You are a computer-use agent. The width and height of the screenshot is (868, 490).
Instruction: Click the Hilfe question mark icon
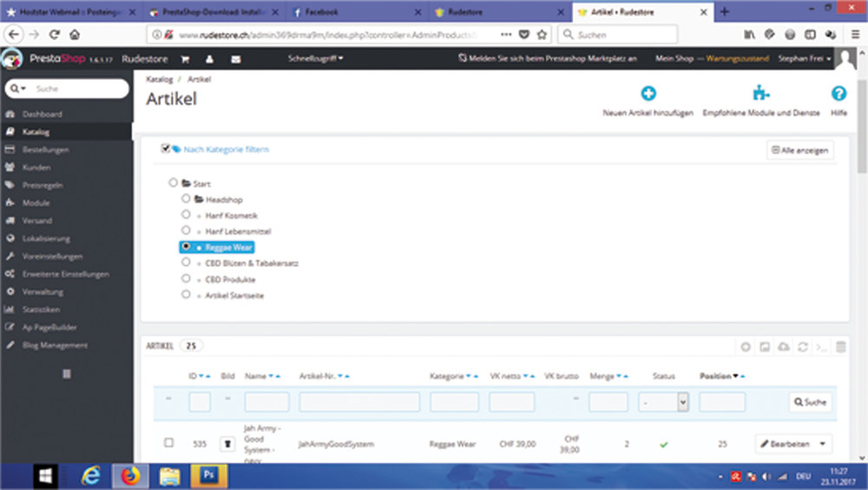838,93
